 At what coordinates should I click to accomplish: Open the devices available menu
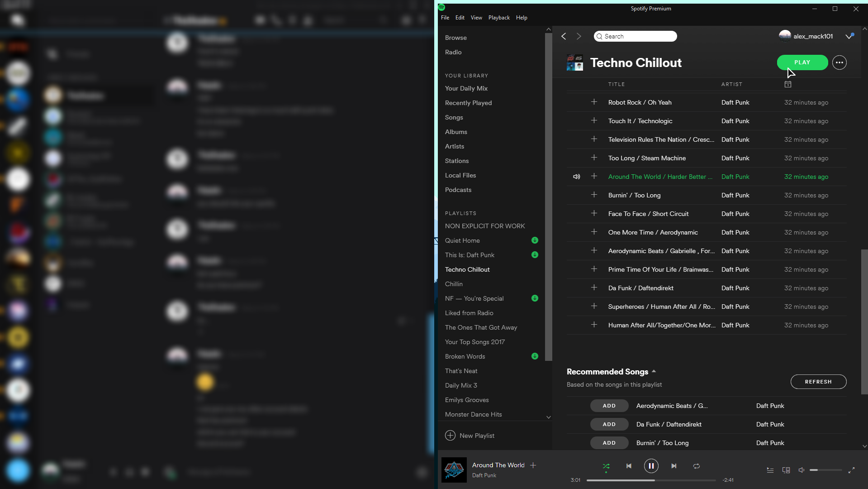[x=786, y=470]
